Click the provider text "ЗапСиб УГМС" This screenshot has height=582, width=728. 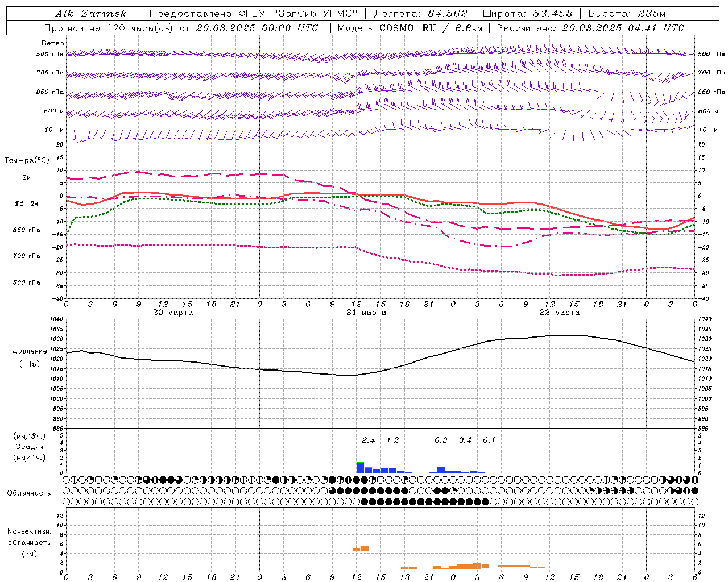coord(316,14)
